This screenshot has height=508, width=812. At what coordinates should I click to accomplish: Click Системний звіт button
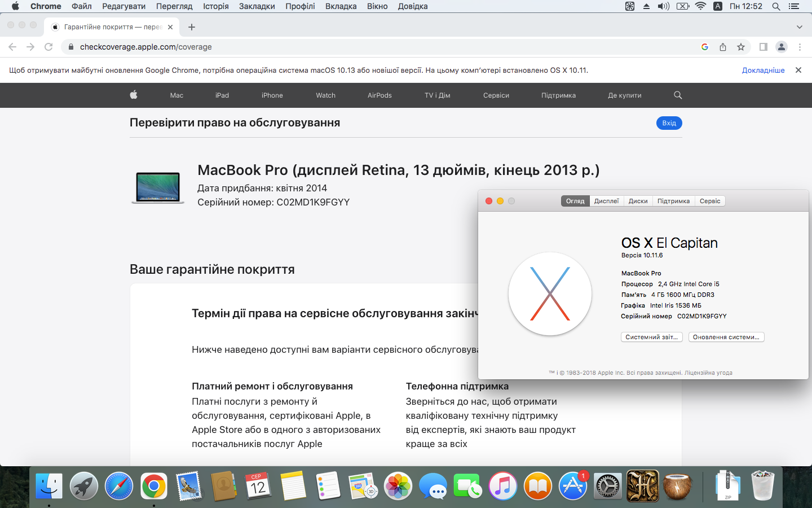tap(652, 337)
